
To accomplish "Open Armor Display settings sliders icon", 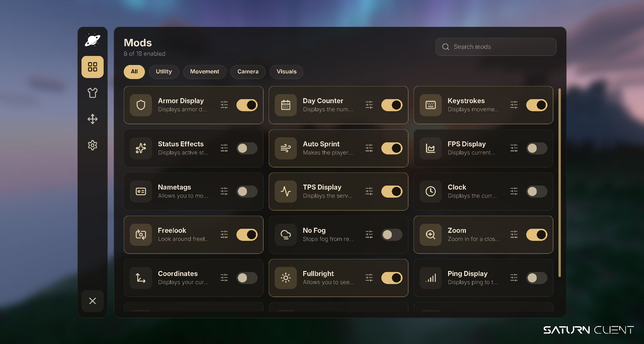I will (224, 105).
